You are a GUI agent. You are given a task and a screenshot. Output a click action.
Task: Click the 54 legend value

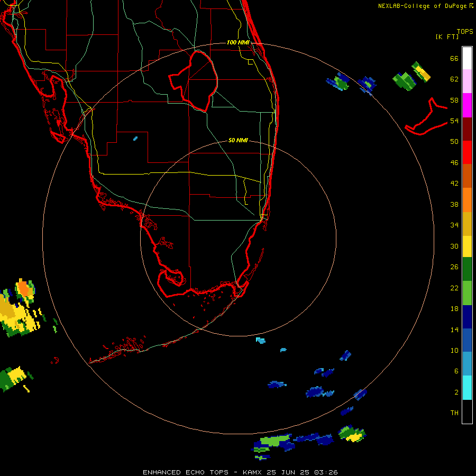454,121
